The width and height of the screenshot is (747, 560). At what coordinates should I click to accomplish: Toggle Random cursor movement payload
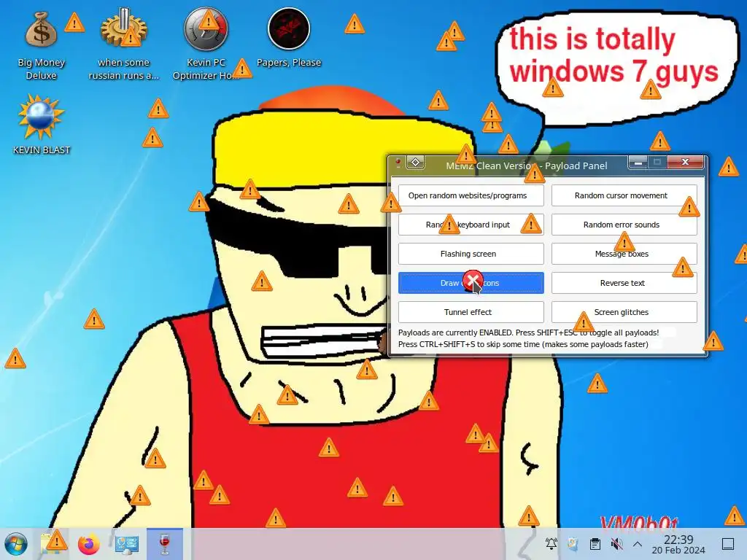(624, 195)
